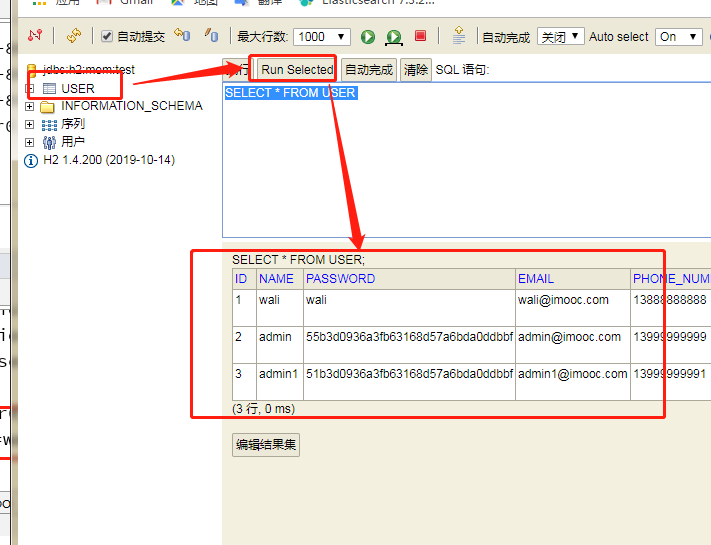Viewport: 711px width, 545px height.
Task: Click the 用户 people icon
Action: point(49,143)
